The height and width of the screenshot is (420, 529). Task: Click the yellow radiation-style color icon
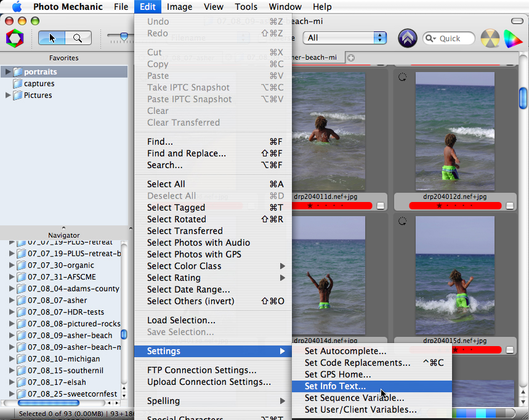click(490, 38)
